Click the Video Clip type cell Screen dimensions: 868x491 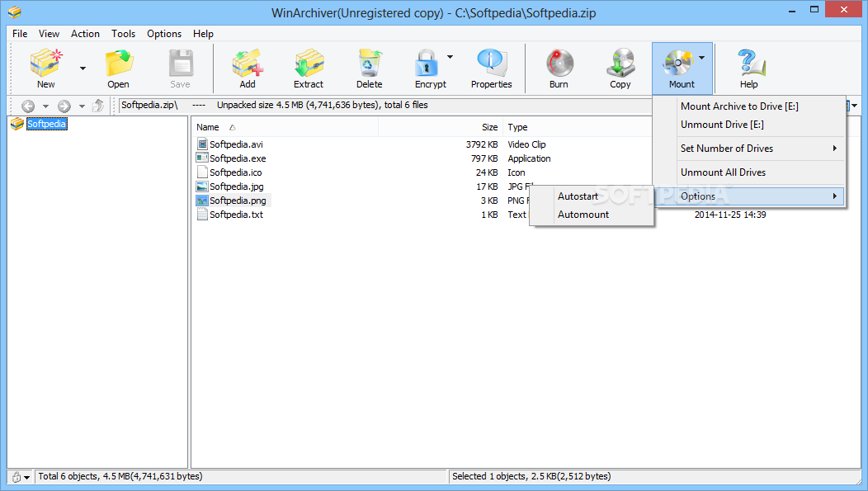pos(526,144)
